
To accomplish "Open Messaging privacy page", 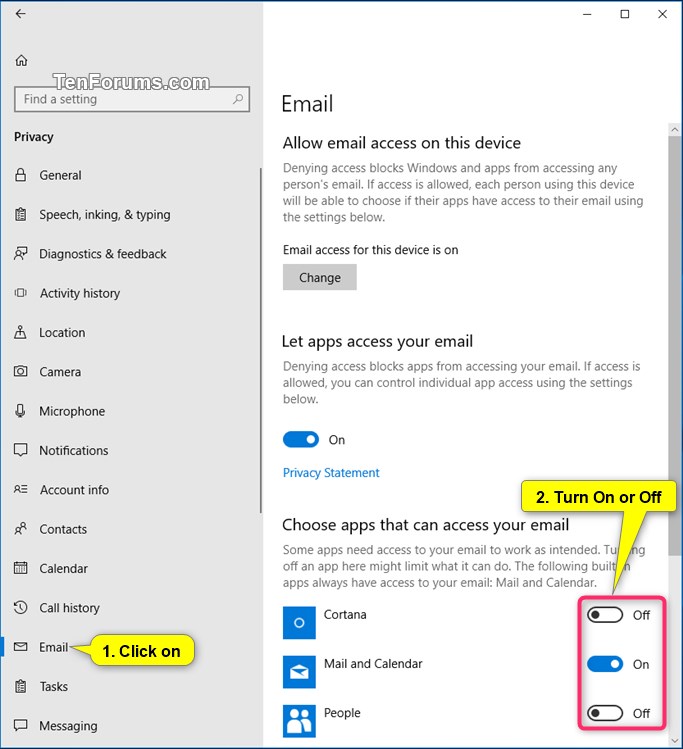I will (68, 726).
